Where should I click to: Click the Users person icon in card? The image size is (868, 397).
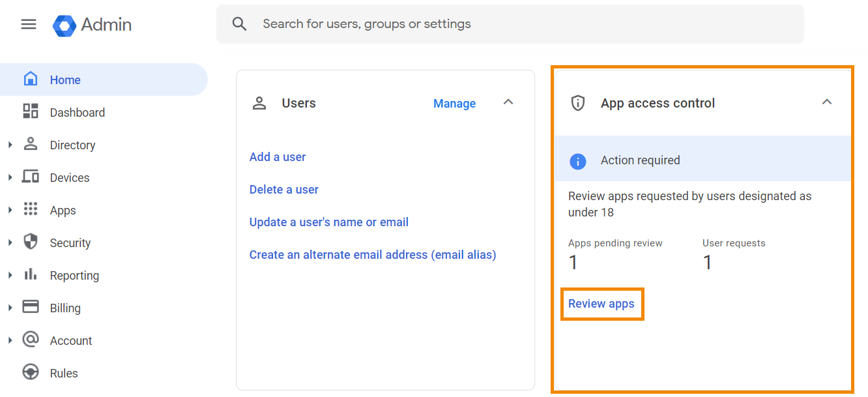pyautogui.click(x=259, y=103)
